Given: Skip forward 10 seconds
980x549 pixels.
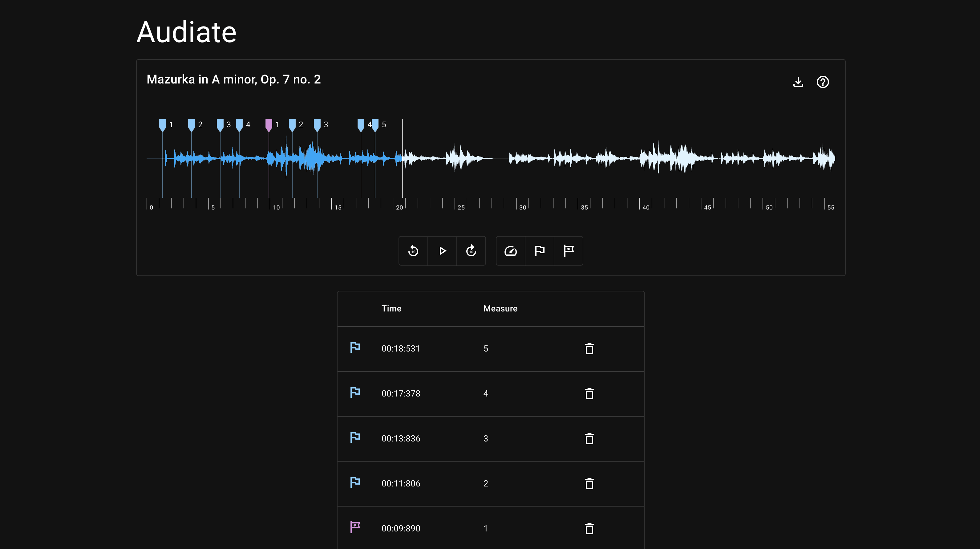Looking at the screenshot, I should point(471,251).
